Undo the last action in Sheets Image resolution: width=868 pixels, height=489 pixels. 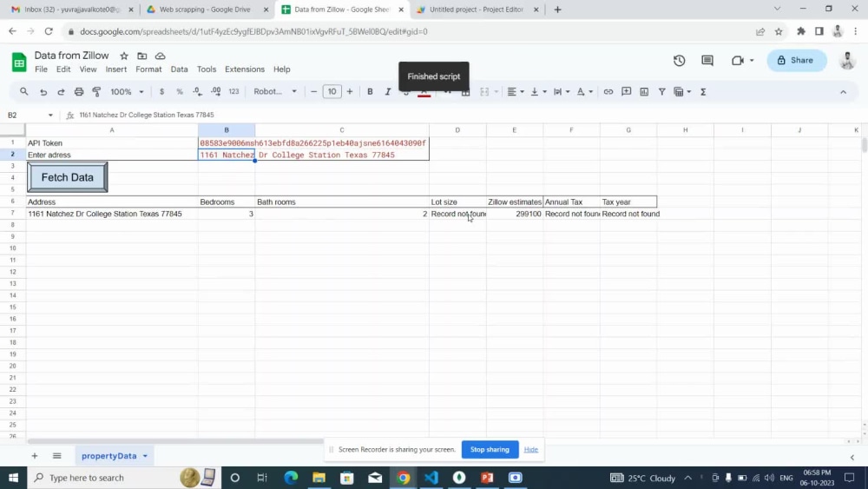[43, 92]
